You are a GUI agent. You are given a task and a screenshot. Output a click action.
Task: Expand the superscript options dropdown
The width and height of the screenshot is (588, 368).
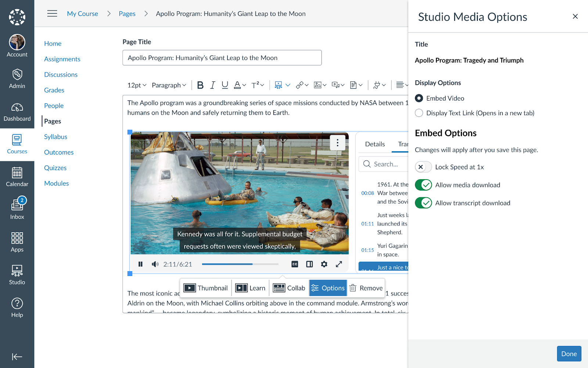coord(262,85)
